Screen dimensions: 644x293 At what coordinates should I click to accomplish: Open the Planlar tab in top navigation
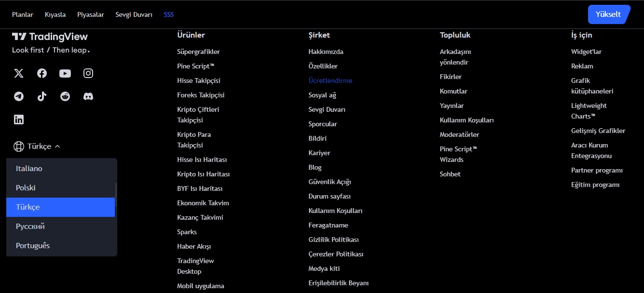(x=23, y=14)
